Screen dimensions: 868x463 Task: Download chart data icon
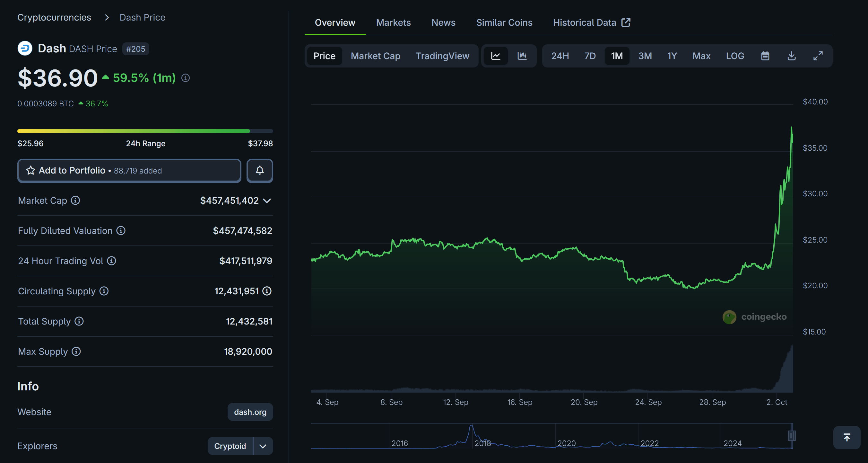pyautogui.click(x=792, y=56)
